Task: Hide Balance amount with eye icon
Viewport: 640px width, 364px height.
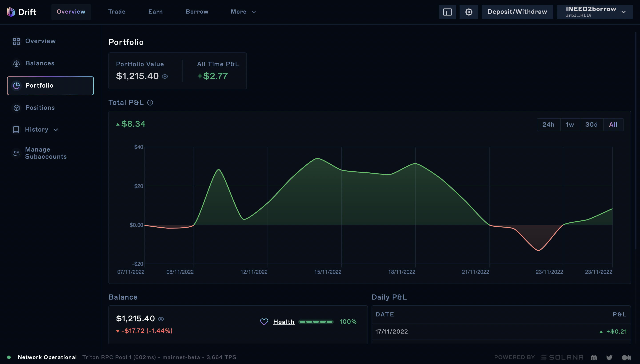Action: pyautogui.click(x=161, y=319)
